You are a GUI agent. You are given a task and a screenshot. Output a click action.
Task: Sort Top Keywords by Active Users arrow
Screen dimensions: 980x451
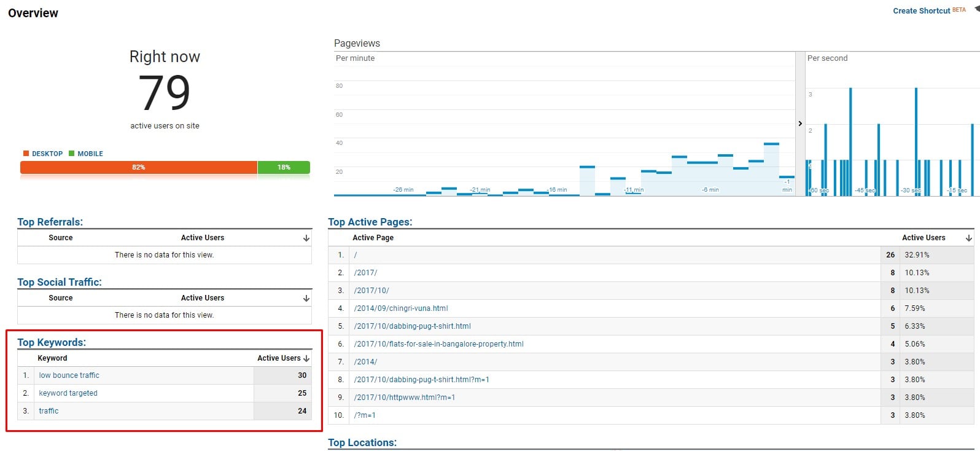point(306,358)
